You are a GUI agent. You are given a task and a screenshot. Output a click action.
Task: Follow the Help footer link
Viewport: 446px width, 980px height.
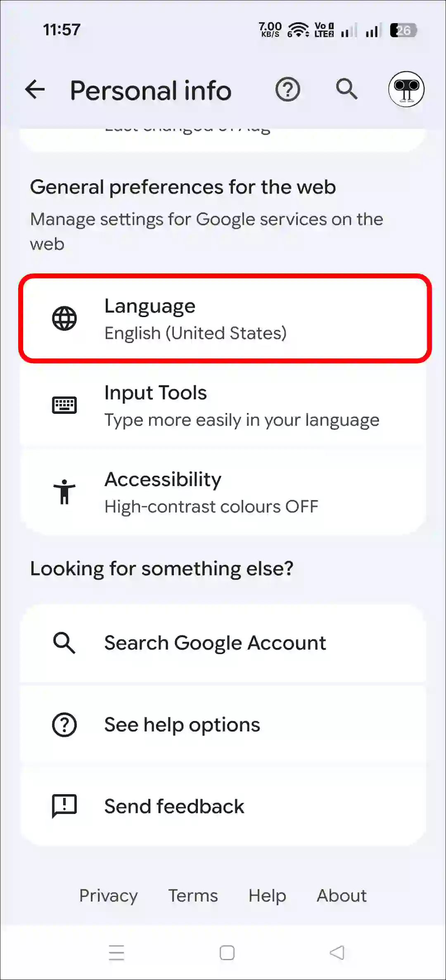(267, 896)
